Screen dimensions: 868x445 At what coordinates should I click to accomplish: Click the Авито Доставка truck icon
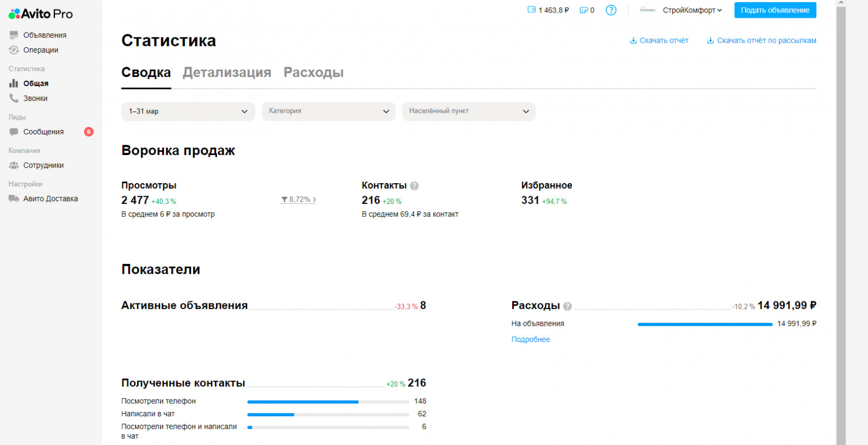(x=14, y=198)
